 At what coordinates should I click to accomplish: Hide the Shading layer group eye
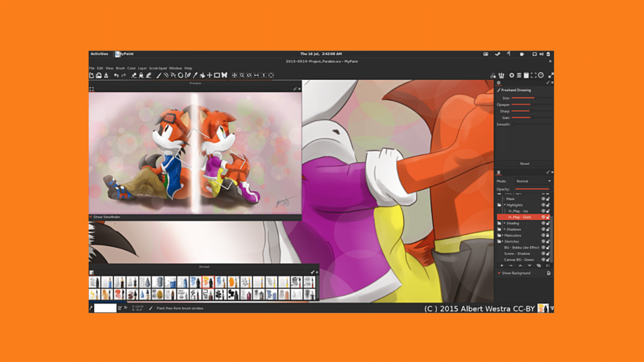tap(543, 223)
